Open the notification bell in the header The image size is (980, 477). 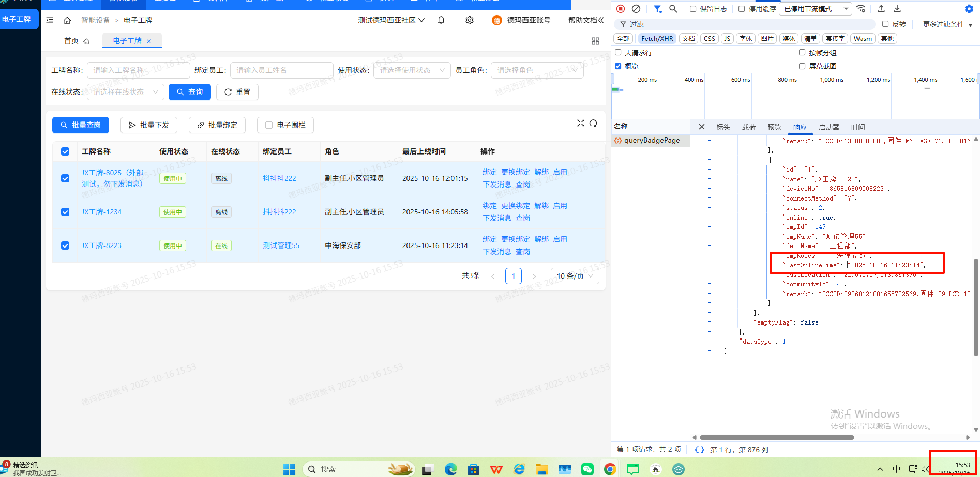tap(441, 20)
